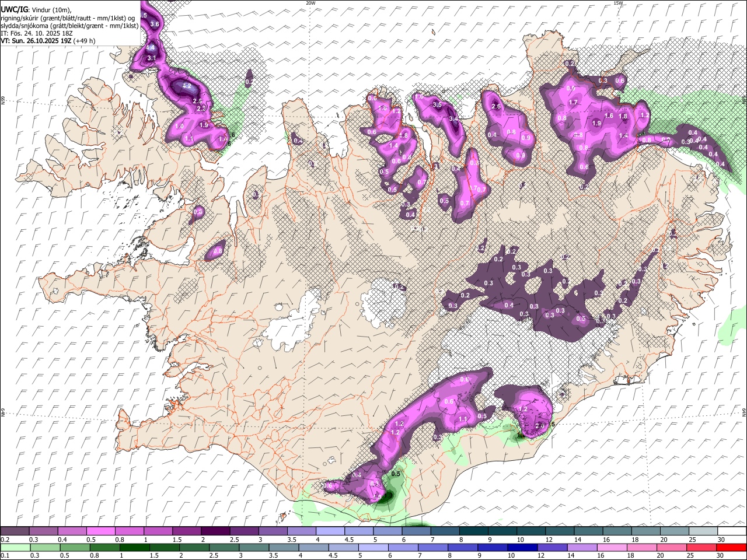This screenshot has width=747, height=560.
Task: Select upper legend row swatch for 2
Action: [215, 531]
